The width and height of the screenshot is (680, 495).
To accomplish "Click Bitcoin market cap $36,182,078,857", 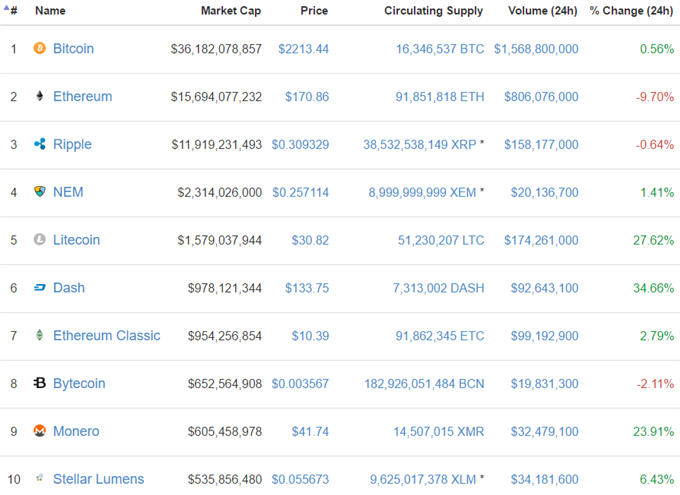I will 216,49.
